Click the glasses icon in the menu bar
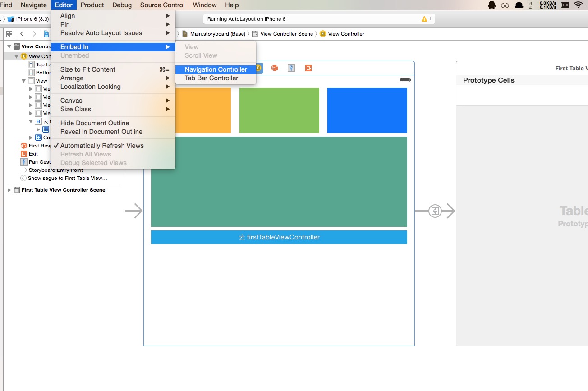Image resolution: width=588 pixels, height=391 pixels. [505, 5]
